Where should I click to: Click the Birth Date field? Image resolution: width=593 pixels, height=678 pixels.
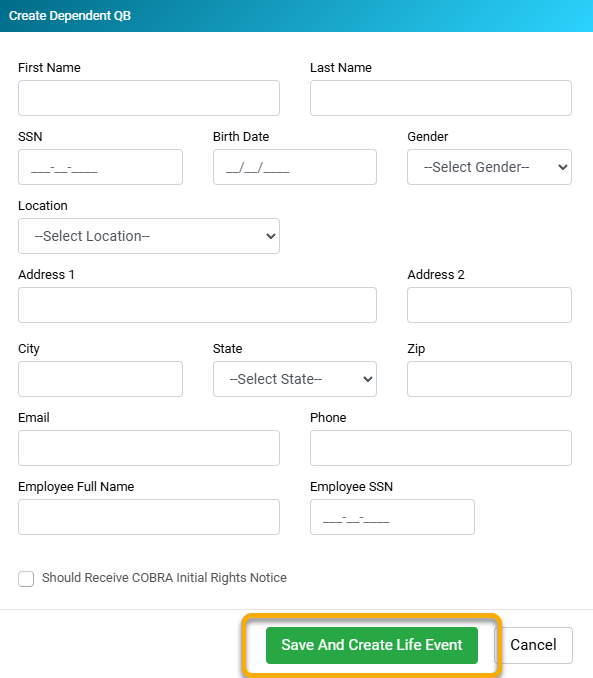coord(295,167)
